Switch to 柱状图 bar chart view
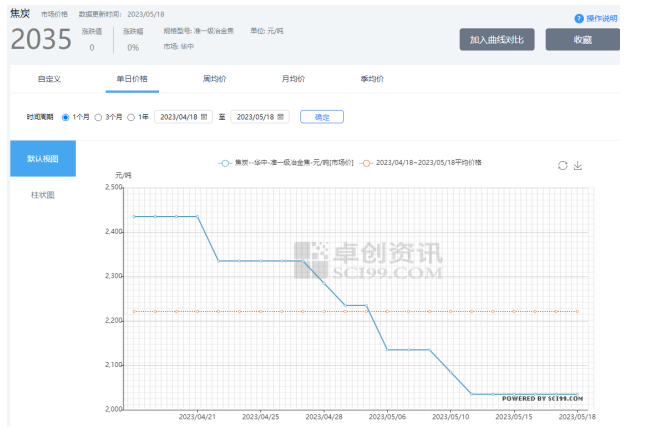 coord(42,195)
